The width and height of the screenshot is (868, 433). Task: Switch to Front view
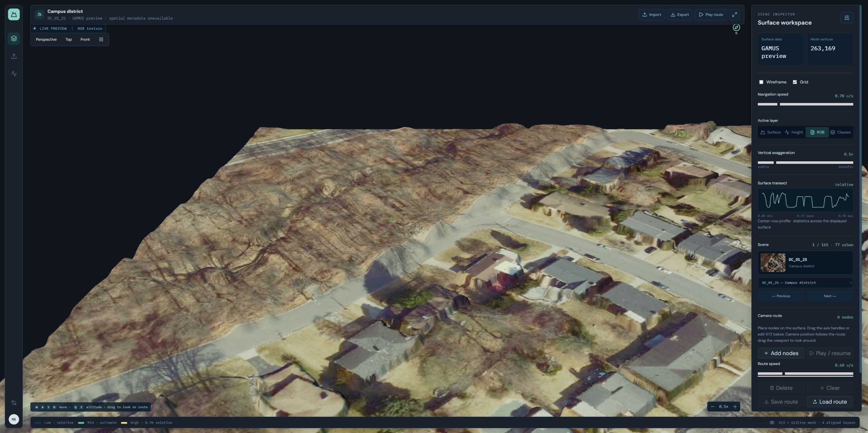85,39
